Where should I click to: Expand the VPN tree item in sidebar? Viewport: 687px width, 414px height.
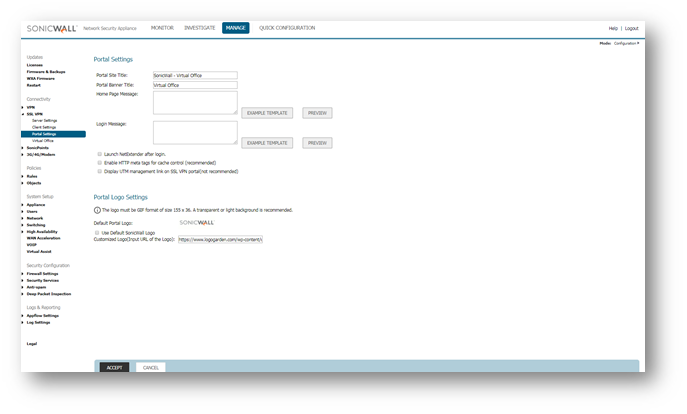pos(29,107)
